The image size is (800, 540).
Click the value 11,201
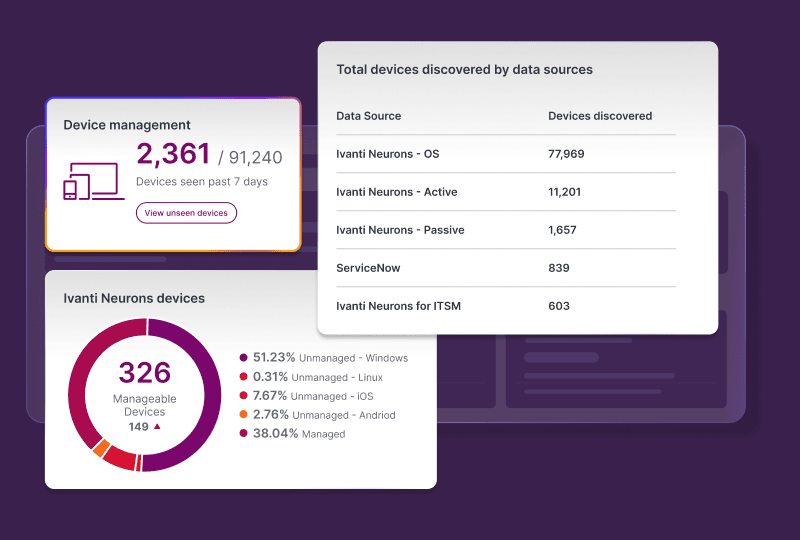[564, 192]
